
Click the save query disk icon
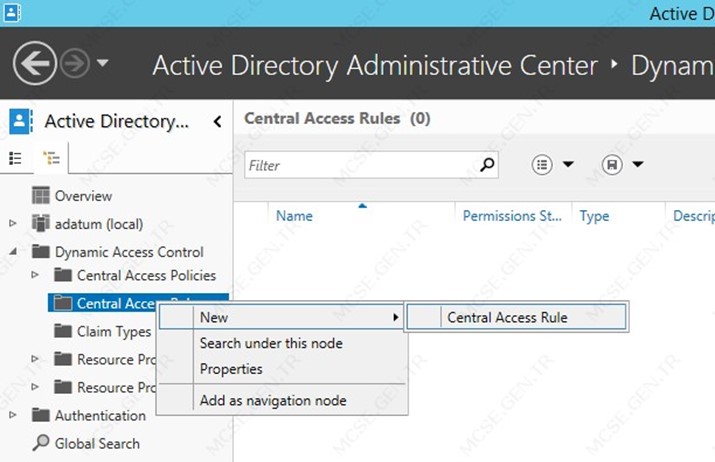(x=611, y=165)
